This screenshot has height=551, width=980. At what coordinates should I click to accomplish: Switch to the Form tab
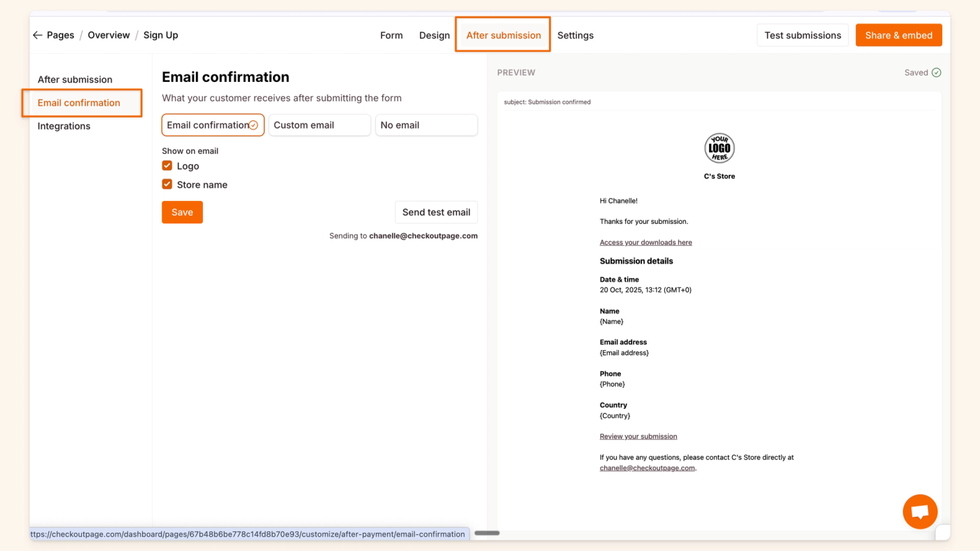tap(391, 35)
